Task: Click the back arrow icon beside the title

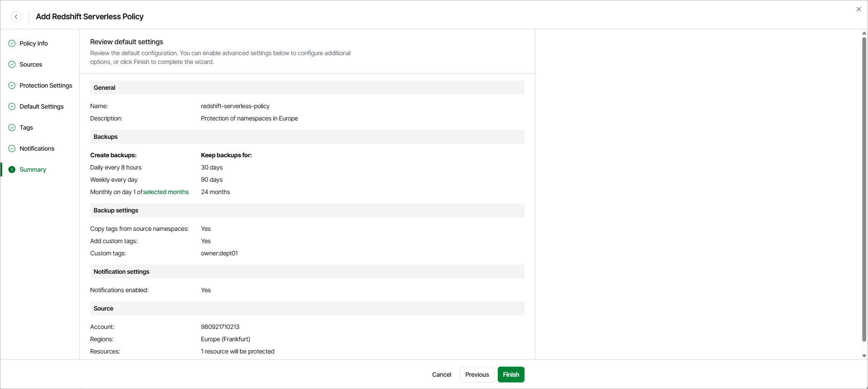Action: [x=16, y=17]
